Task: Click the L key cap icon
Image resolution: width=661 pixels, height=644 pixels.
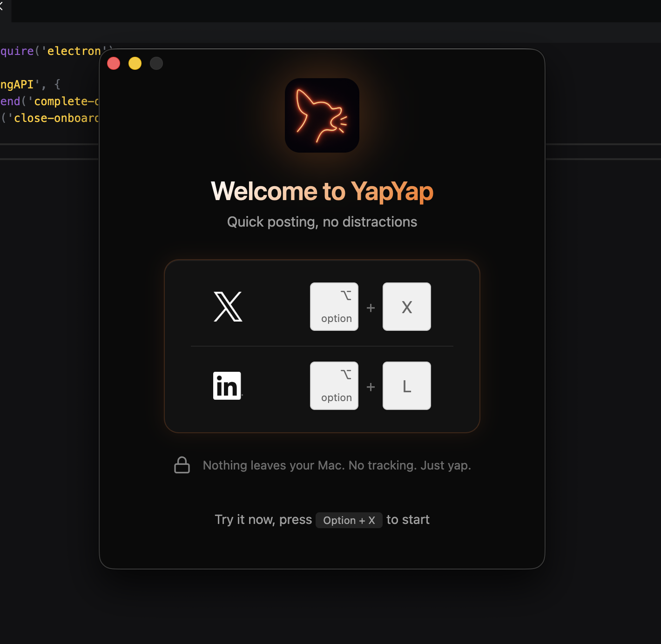Action: (406, 386)
